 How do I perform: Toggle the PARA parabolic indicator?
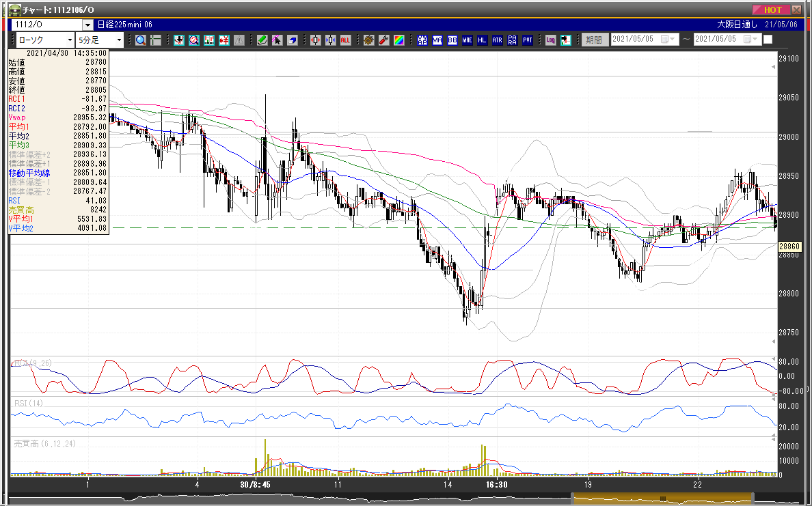[x=512, y=40]
